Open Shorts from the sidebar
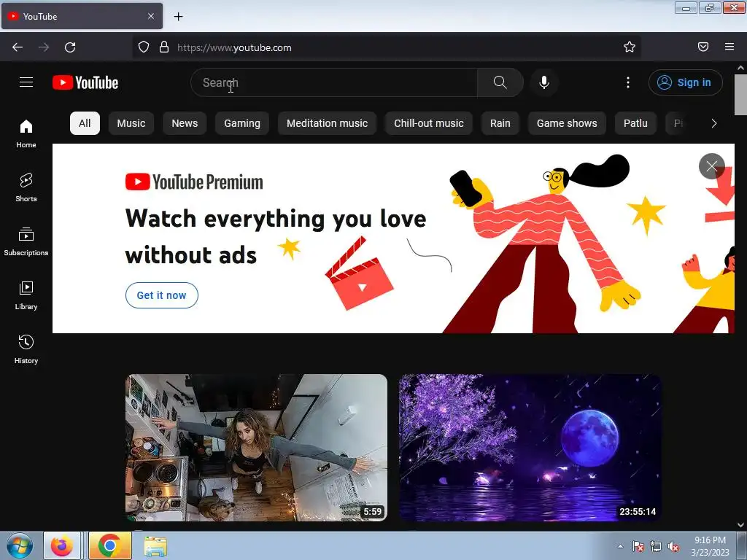 pyautogui.click(x=26, y=187)
